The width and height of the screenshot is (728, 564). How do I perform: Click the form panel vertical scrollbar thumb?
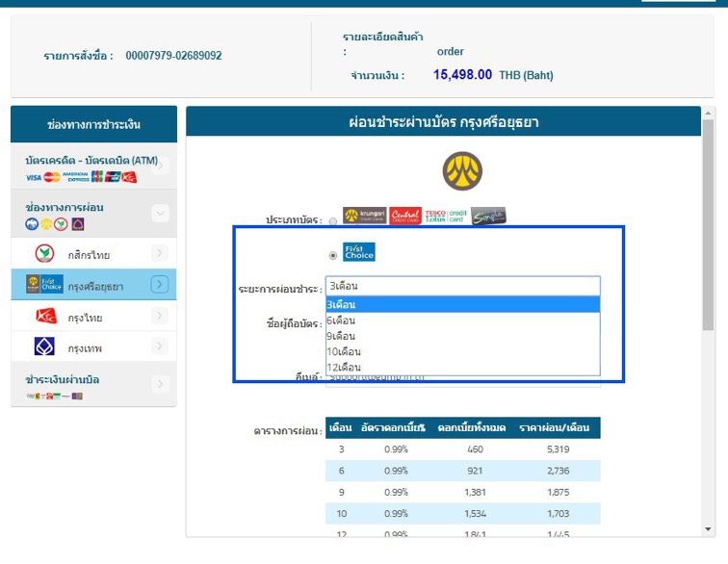[708, 225]
